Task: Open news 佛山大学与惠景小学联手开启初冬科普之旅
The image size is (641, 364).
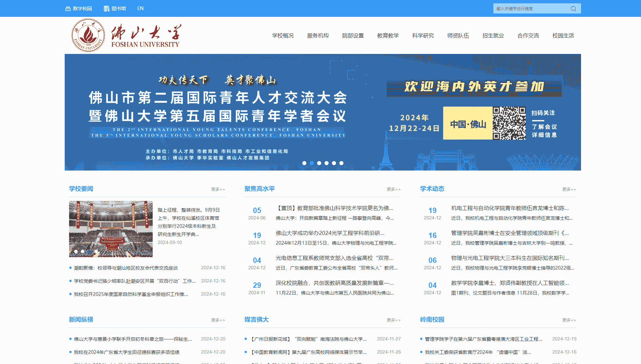Action: click(x=133, y=339)
